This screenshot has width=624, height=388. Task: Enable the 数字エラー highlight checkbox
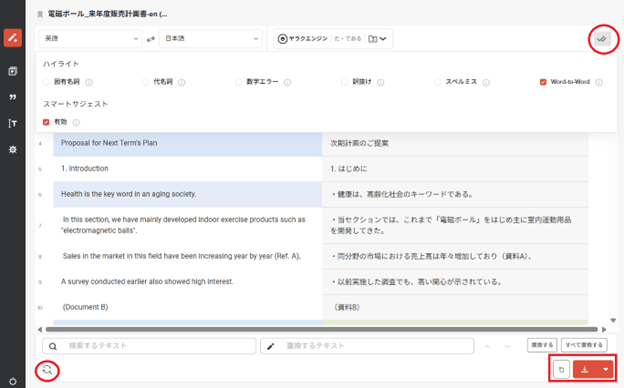(x=238, y=82)
